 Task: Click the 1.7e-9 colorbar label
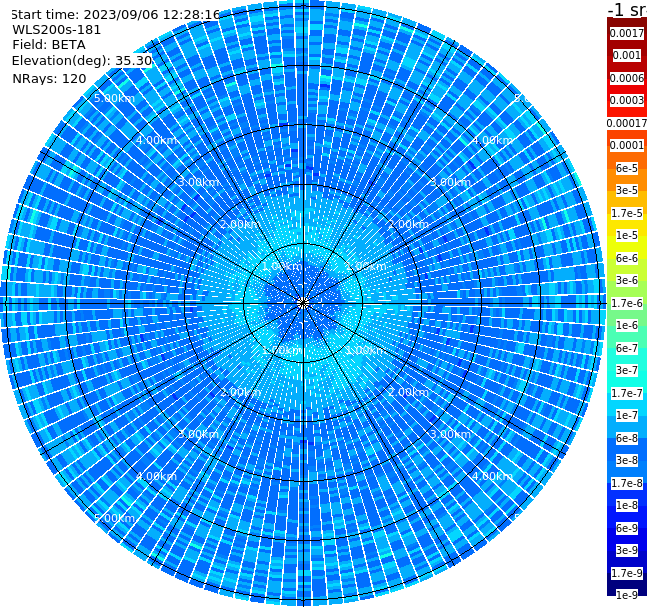[627, 573]
